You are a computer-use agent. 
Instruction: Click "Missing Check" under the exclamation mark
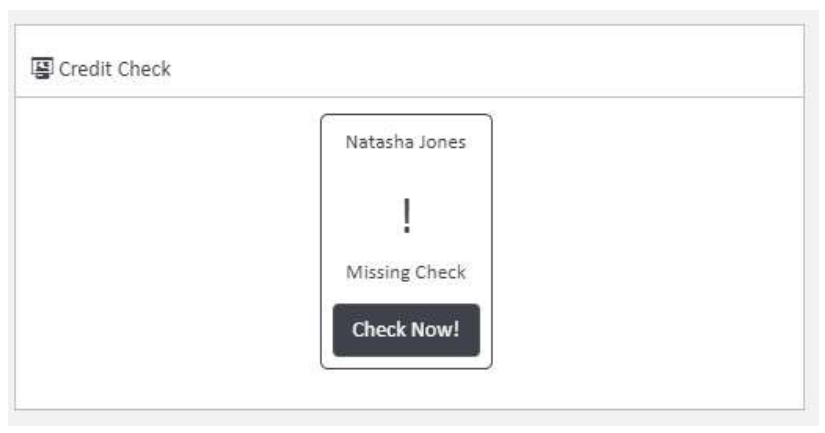(x=406, y=272)
